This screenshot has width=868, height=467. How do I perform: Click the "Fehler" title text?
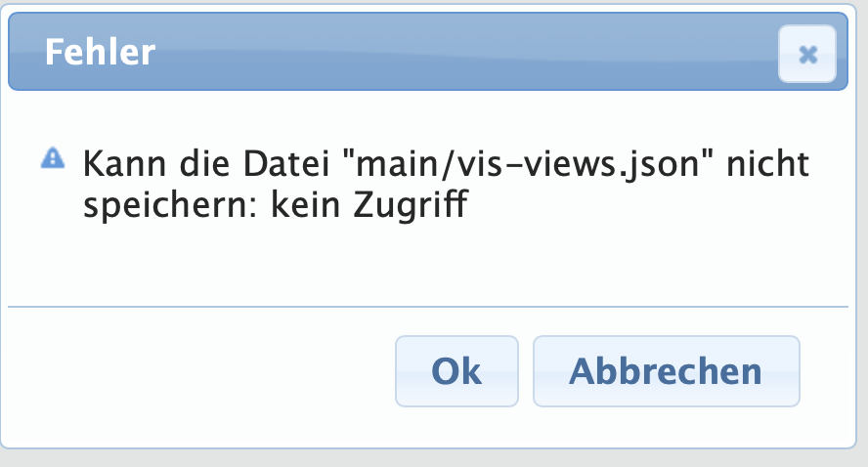(101, 53)
